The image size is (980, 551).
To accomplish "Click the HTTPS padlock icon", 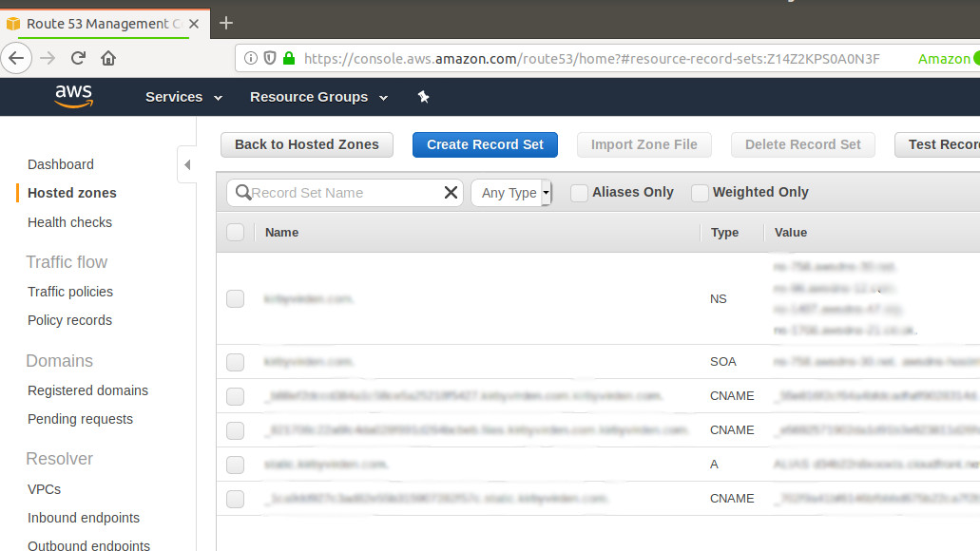I will (288, 58).
